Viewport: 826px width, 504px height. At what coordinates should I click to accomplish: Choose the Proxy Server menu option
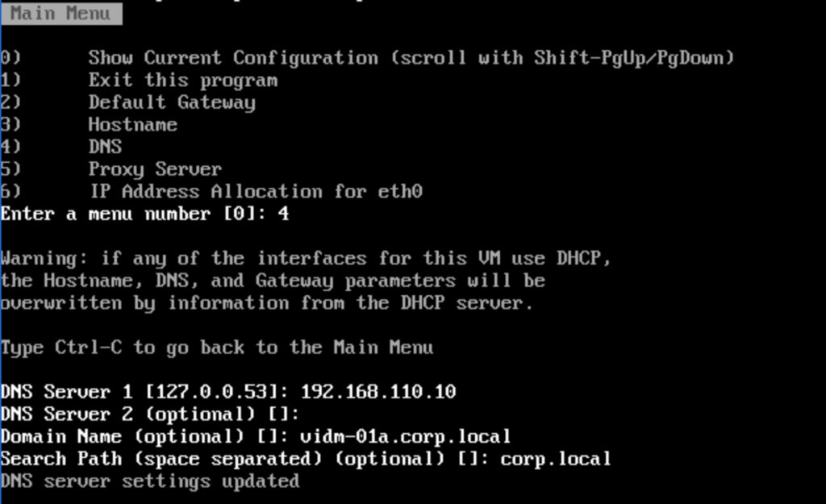point(155,169)
